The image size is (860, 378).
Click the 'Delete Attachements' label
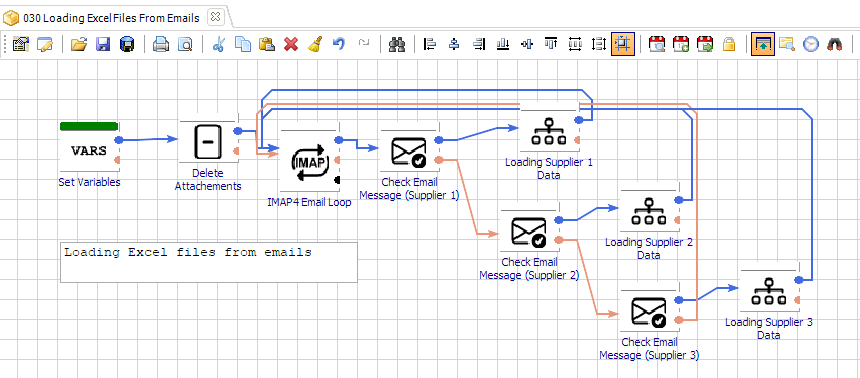click(x=208, y=180)
